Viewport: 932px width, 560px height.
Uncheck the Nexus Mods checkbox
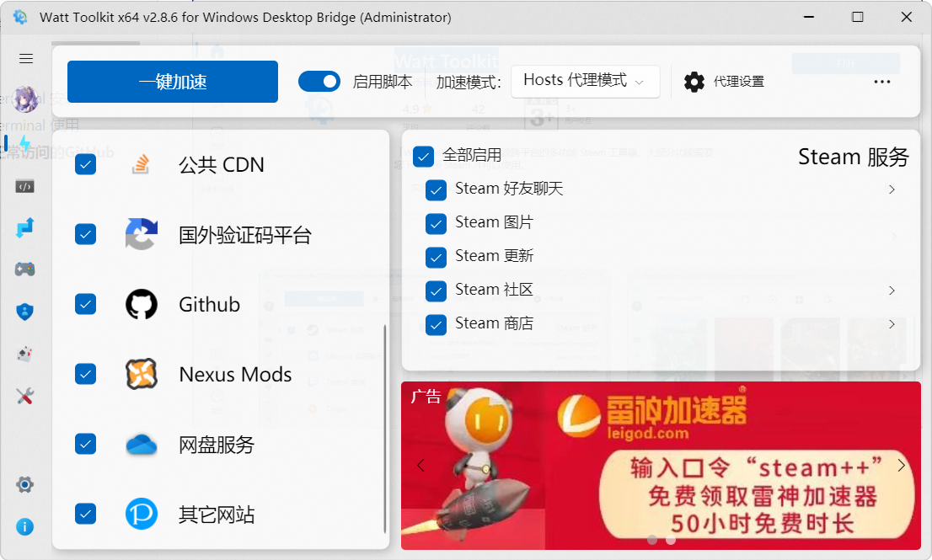click(x=86, y=374)
